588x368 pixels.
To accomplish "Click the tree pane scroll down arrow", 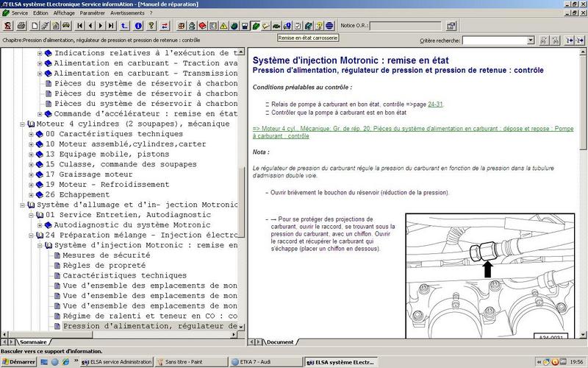I will [x=241, y=327].
